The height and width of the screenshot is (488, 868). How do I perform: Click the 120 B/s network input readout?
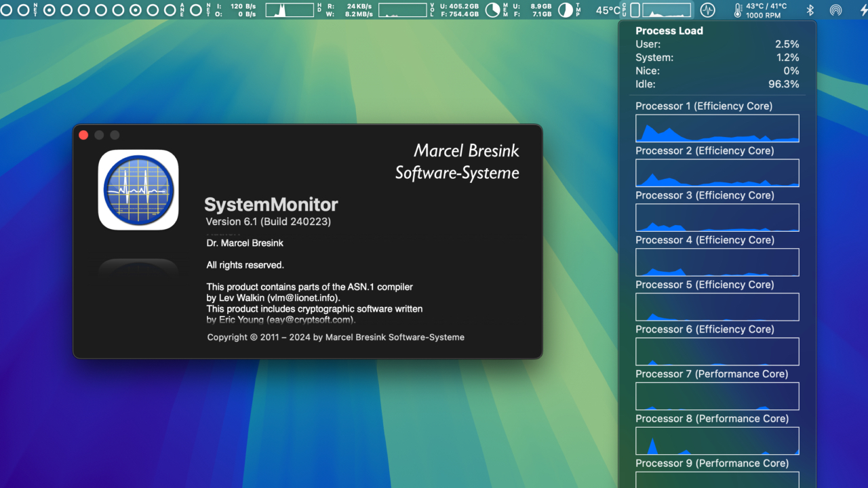pos(243,6)
